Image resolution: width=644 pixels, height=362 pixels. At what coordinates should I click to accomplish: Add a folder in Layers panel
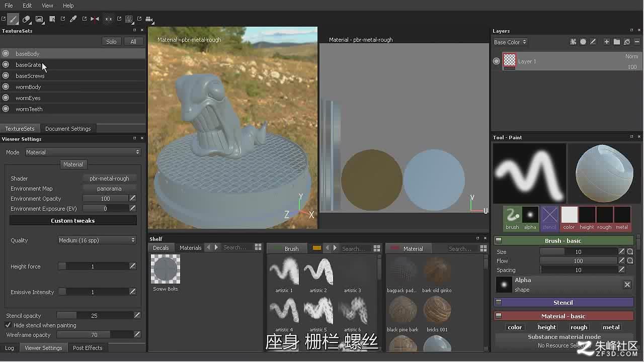tap(617, 42)
